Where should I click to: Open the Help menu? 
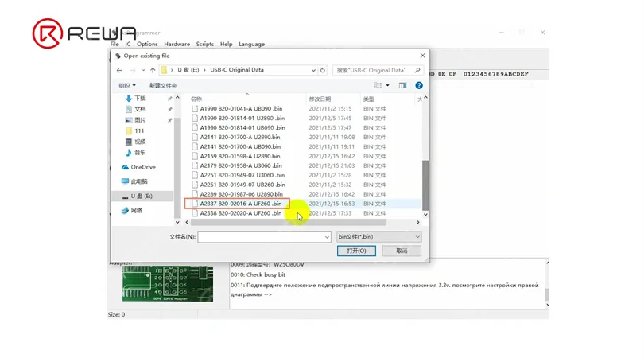[227, 44]
